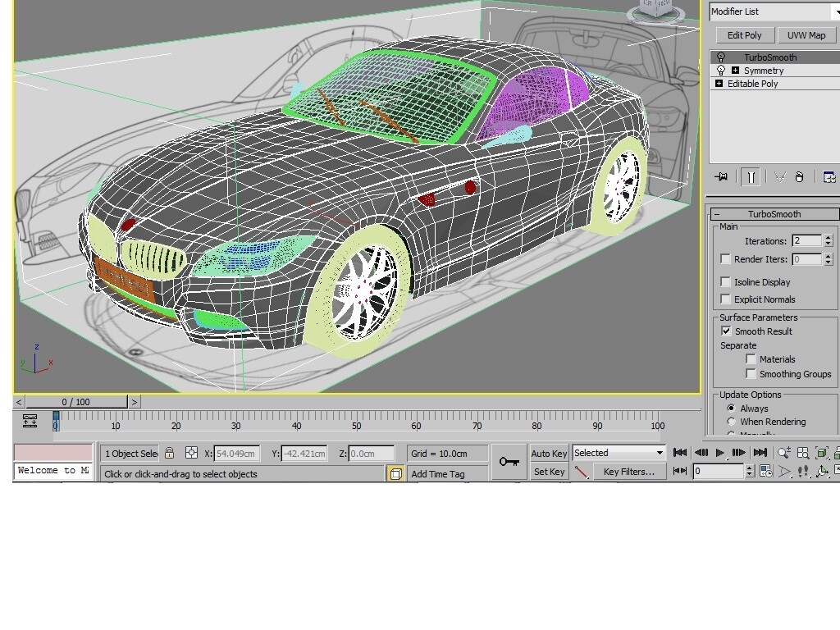Enable the Render Iters checkbox
The height and width of the screenshot is (630, 840).
(x=725, y=258)
